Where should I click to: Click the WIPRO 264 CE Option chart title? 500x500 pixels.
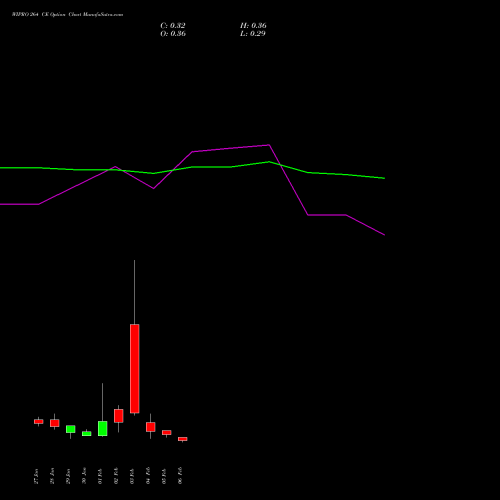pyautogui.click(x=67, y=15)
